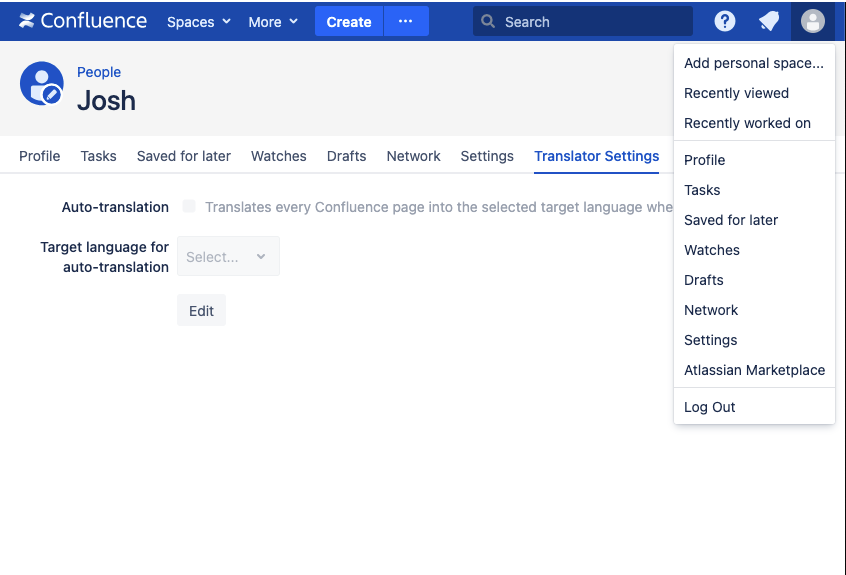
Task: Open the Help question mark icon
Action: tap(725, 21)
